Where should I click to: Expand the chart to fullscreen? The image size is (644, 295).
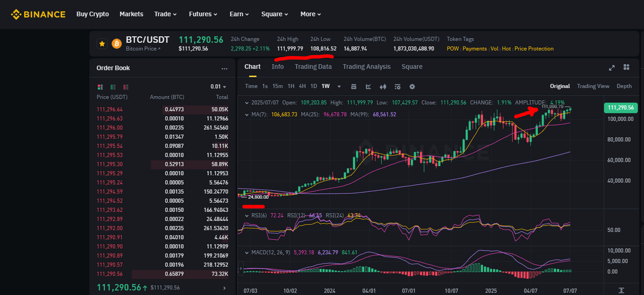(x=612, y=67)
